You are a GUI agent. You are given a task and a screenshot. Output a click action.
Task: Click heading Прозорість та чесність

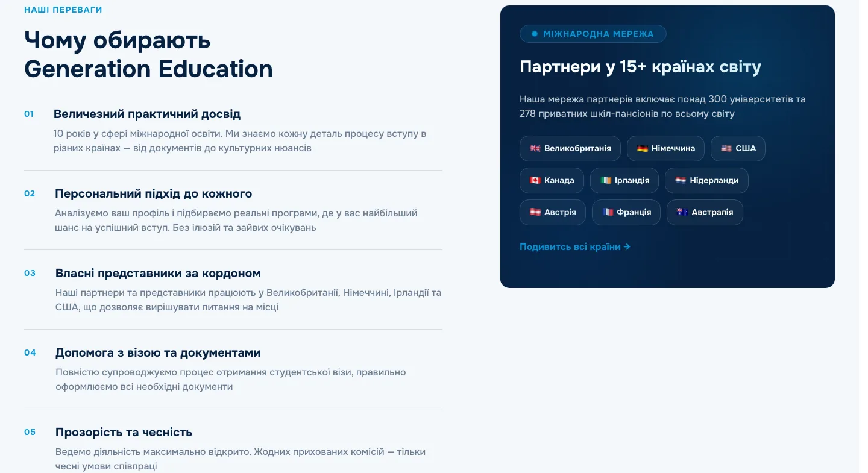click(x=124, y=432)
